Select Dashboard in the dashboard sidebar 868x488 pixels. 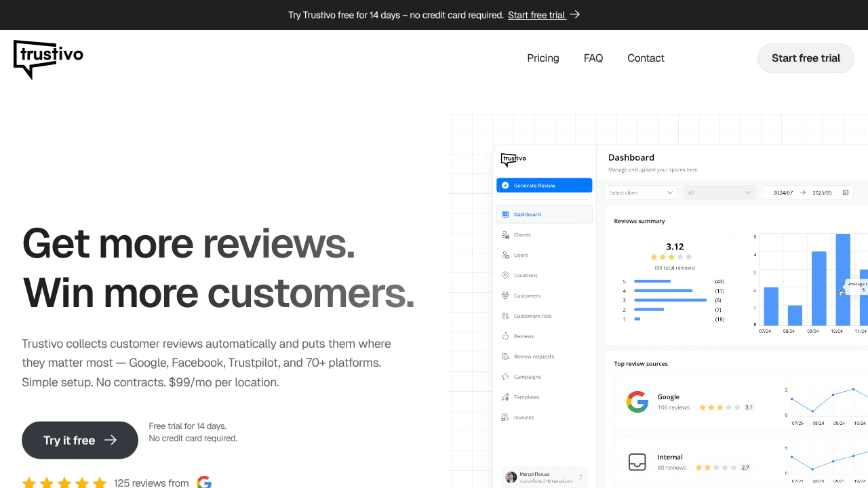[545, 214]
